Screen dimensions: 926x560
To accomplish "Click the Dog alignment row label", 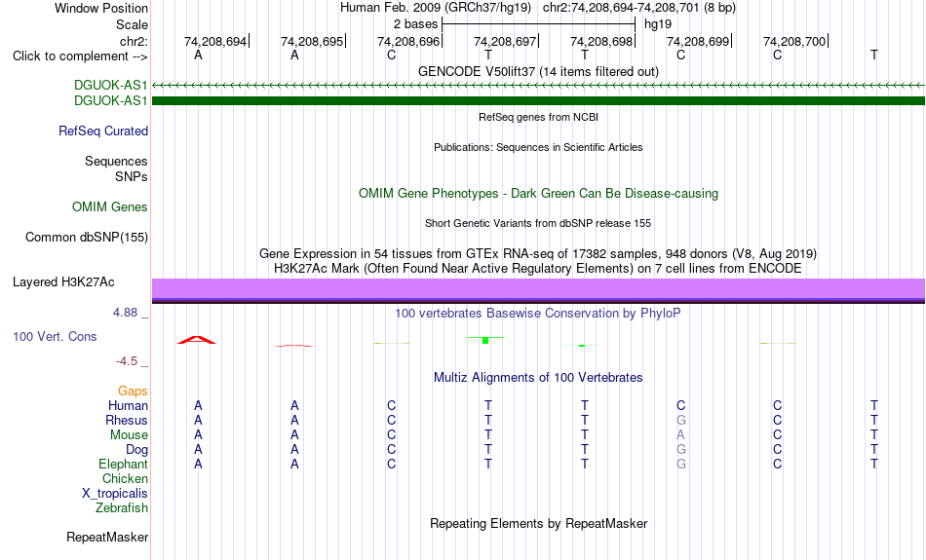I will click(136, 450).
